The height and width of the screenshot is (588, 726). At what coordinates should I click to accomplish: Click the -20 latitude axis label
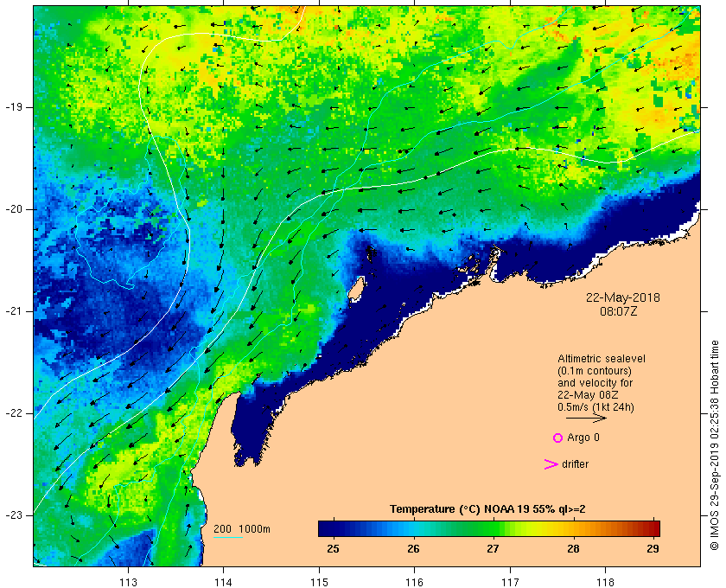click(13, 209)
